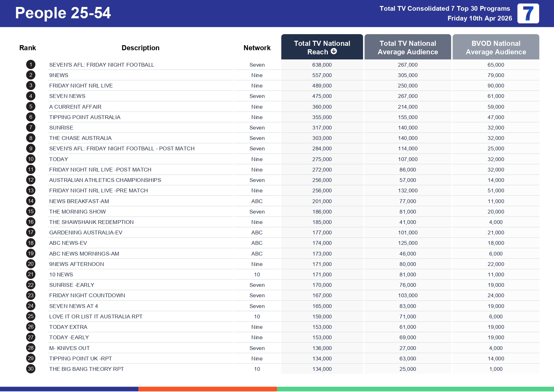Expand the Description column header
Screen dimensions: 554x392
click(141, 47)
